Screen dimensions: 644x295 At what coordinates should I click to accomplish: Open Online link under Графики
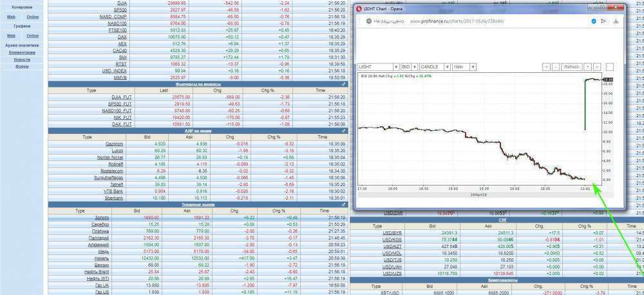pyautogui.click(x=32, y=35)
